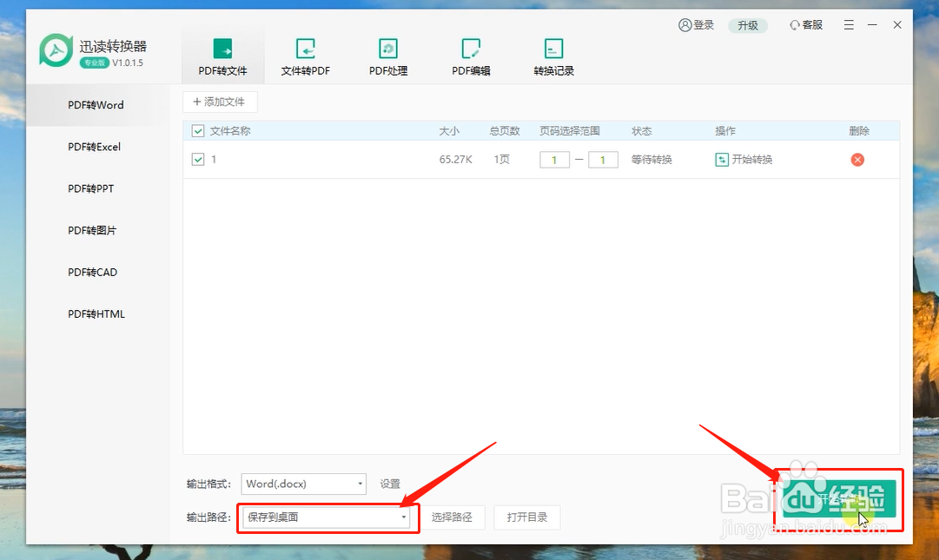Viewport: 939px width, 560px height.
Task: View the 转换记录 conversion history
Action: (x=552, y=56)
